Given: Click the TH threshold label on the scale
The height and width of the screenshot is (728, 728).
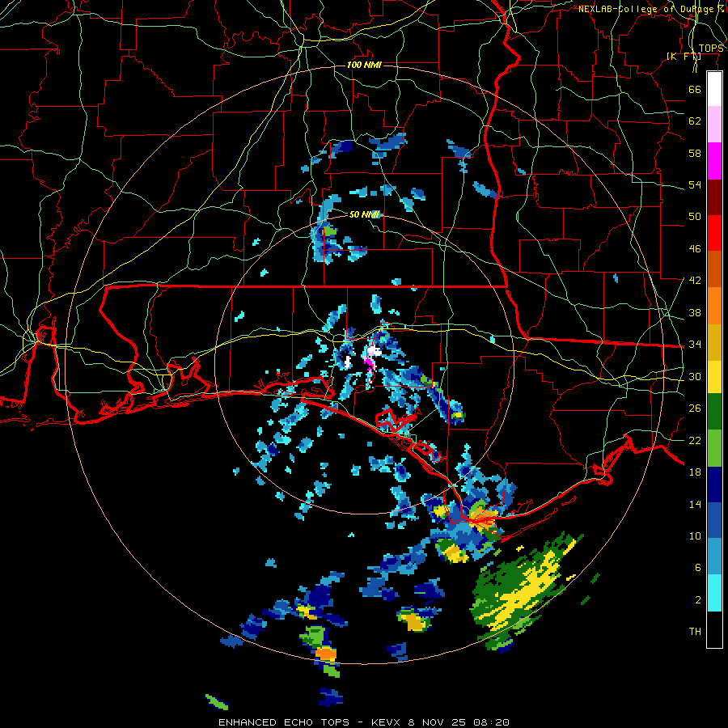Looking at the screenshot, I should [x=695, y=632].
